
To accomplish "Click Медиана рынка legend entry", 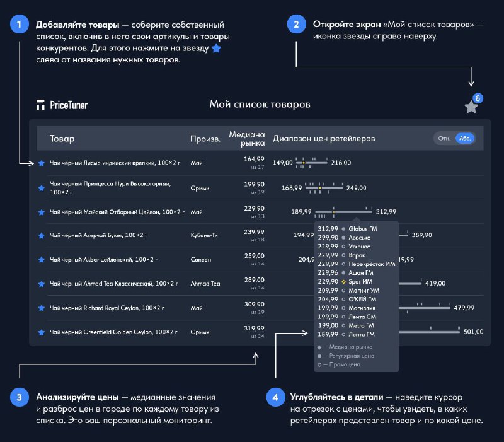I will point(345,347).
